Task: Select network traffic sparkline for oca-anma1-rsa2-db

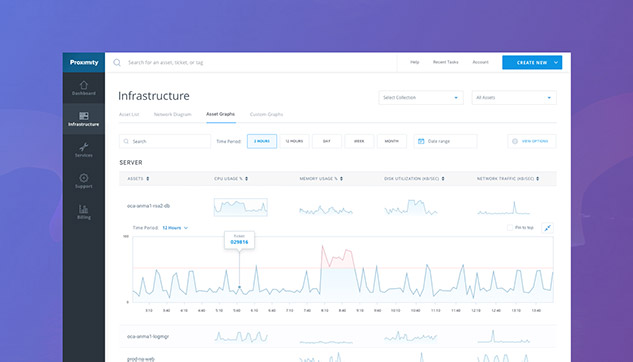Action: (x=503, y=208)
